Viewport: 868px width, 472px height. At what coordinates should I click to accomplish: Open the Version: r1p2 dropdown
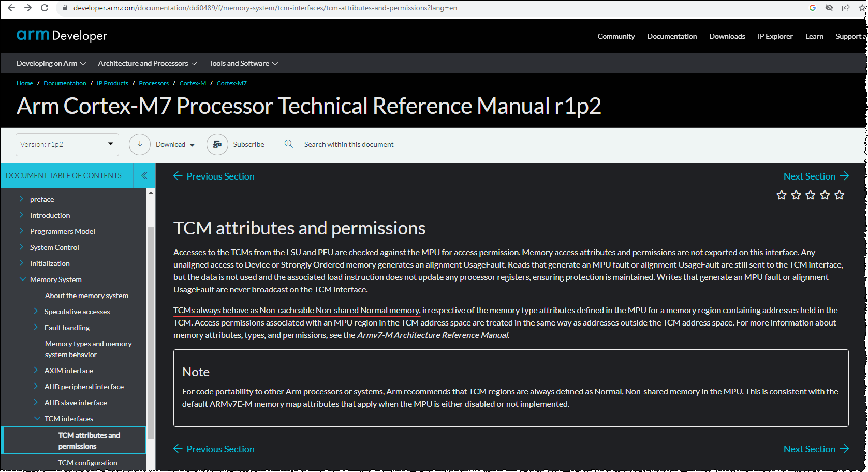[x=67, y=144]
